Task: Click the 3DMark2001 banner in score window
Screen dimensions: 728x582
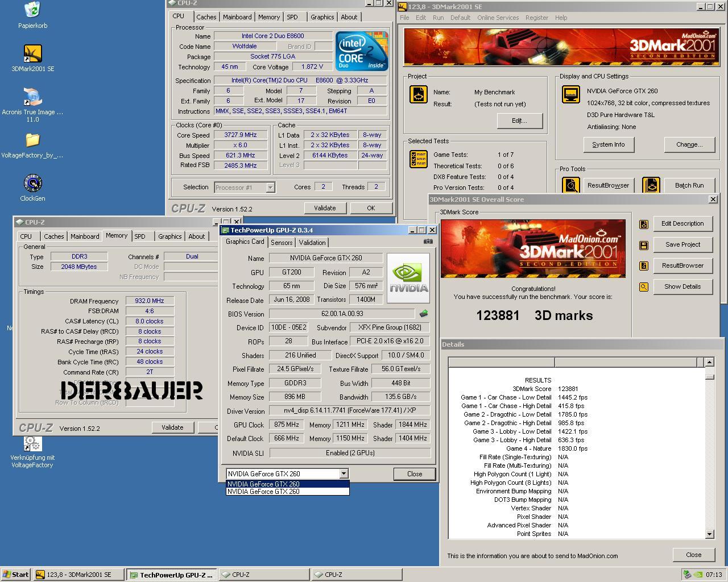Action: pos(533,248)
